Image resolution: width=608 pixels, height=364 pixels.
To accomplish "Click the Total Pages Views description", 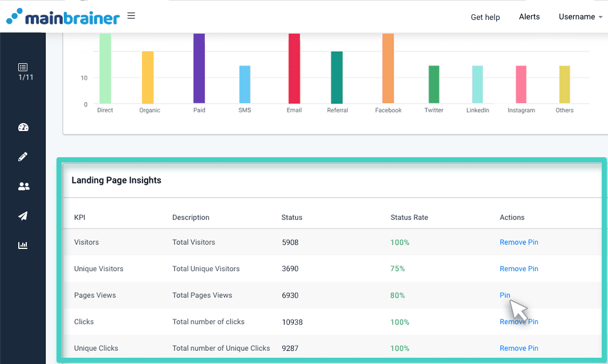I will coord(202,295).
